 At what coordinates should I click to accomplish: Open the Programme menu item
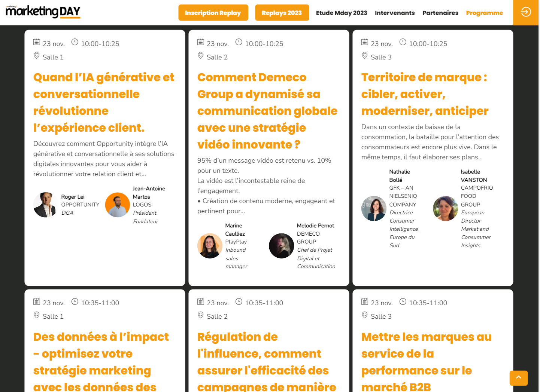(x=484, y=13)
